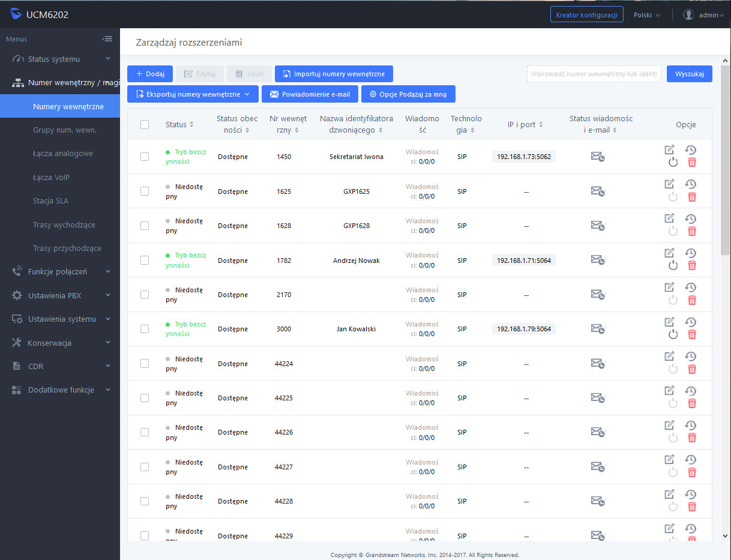Viewport: 731px width, 560px height.
Task: Select checkbox for Jan Kowalski extension
Action: (x=145, y=329)
